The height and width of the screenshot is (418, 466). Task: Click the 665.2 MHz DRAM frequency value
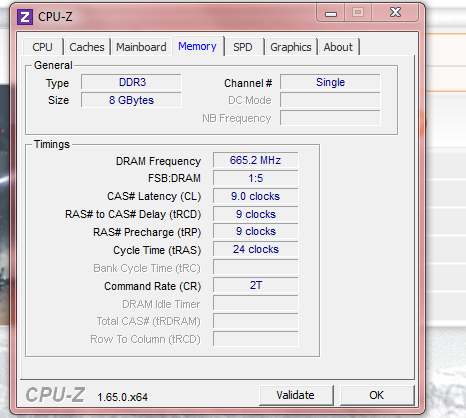(256, 160)
